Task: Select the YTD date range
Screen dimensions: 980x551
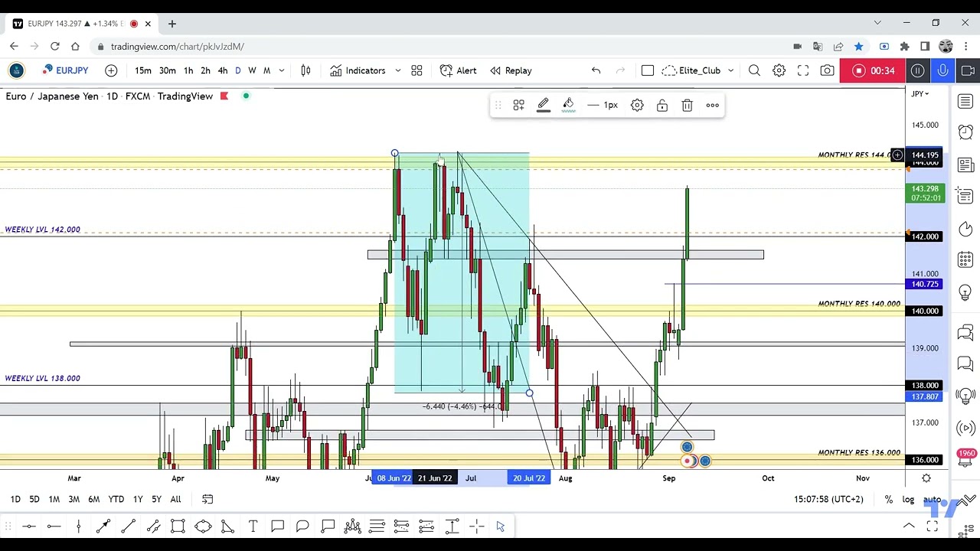Action: 116,499
